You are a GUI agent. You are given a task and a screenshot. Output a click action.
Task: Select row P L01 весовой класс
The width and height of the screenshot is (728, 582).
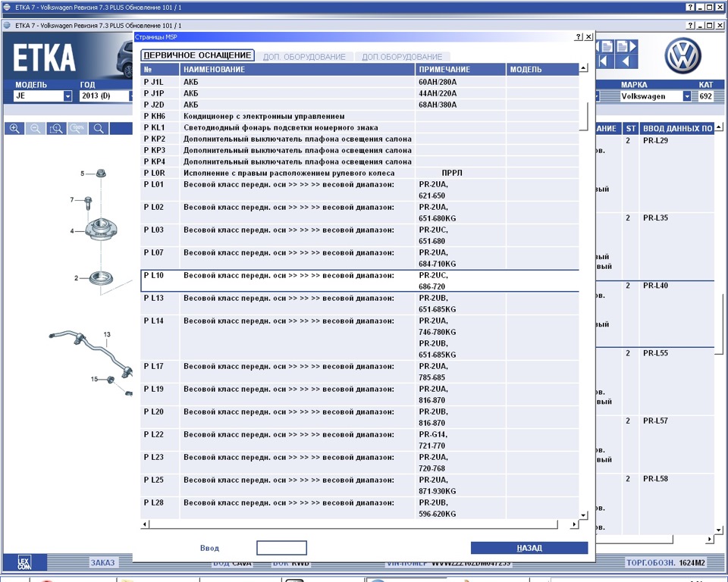pyautogui.click(x=359, y=189)
